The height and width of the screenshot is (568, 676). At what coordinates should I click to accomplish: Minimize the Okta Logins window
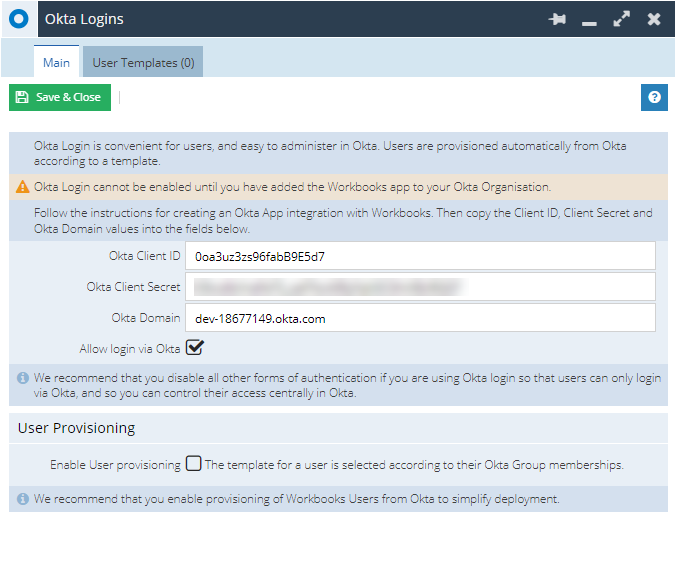click(x=589, y=23)
